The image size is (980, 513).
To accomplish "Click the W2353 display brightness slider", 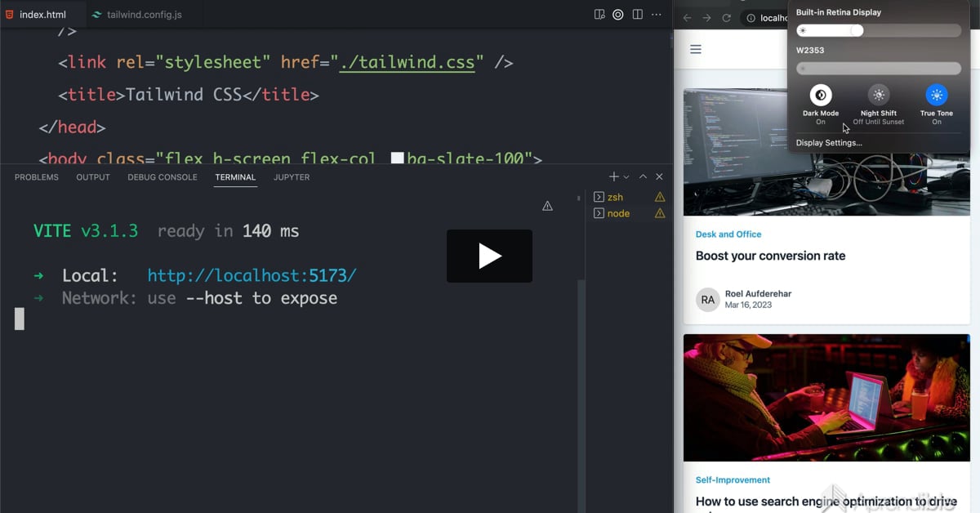I will [x=879, y=69].
